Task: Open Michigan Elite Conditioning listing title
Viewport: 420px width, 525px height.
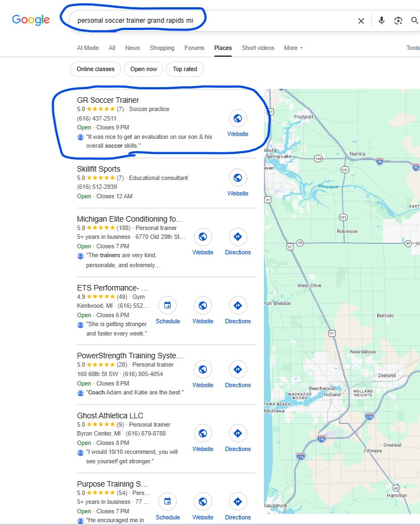Action: click(130, 219)
